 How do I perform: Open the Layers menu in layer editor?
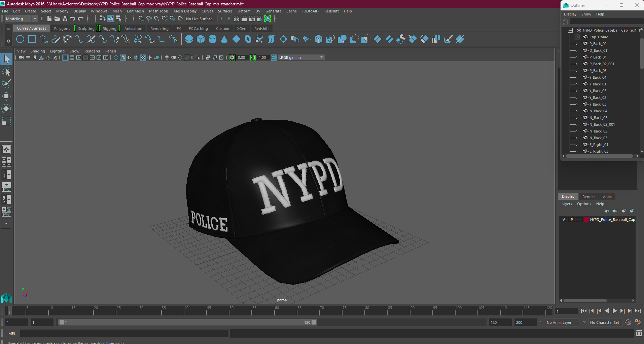coord(567,204)
